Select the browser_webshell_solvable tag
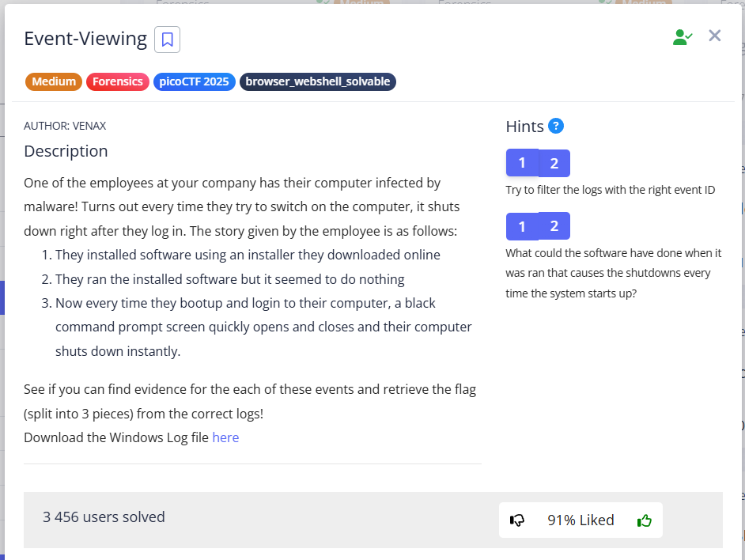Image resolution: width=745 pixels, height=560 pixels. (318, 81)
